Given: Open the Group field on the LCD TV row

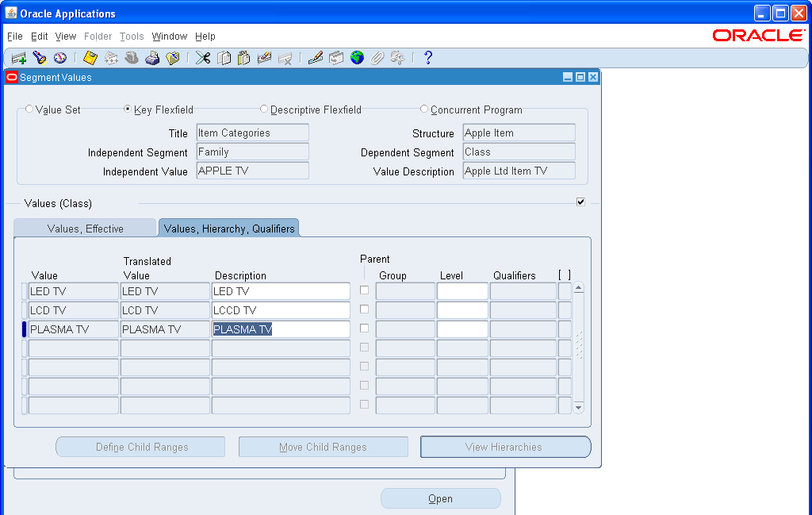Looking at the screenshot, I should tap(404, 309).
